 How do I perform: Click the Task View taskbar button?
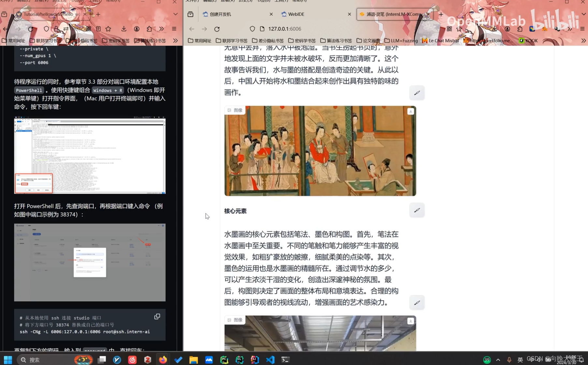(102, 359)
